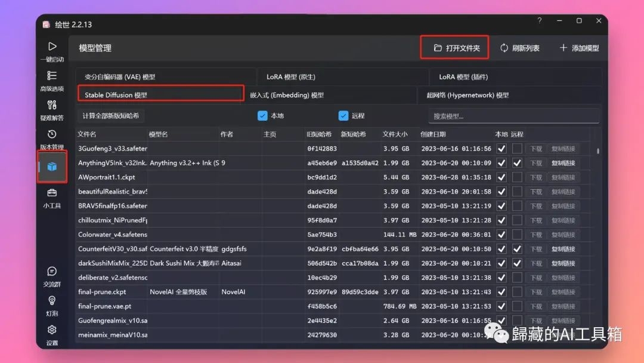Toggle remote checkbox for 3Guofeng3_v33 row
644x363 pixels.
(x=517, y=149)
